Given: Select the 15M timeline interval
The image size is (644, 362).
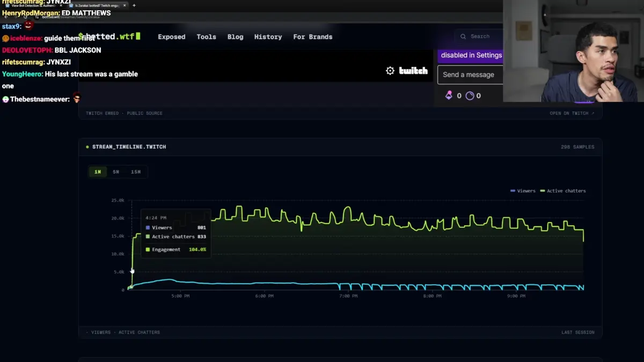Looking at the screenshot, I should [136, 172].
